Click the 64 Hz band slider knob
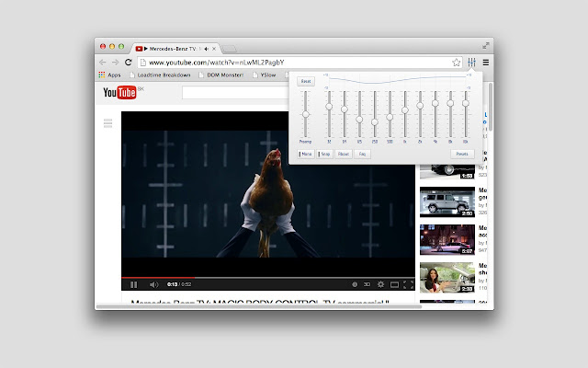 pos(345,109)
